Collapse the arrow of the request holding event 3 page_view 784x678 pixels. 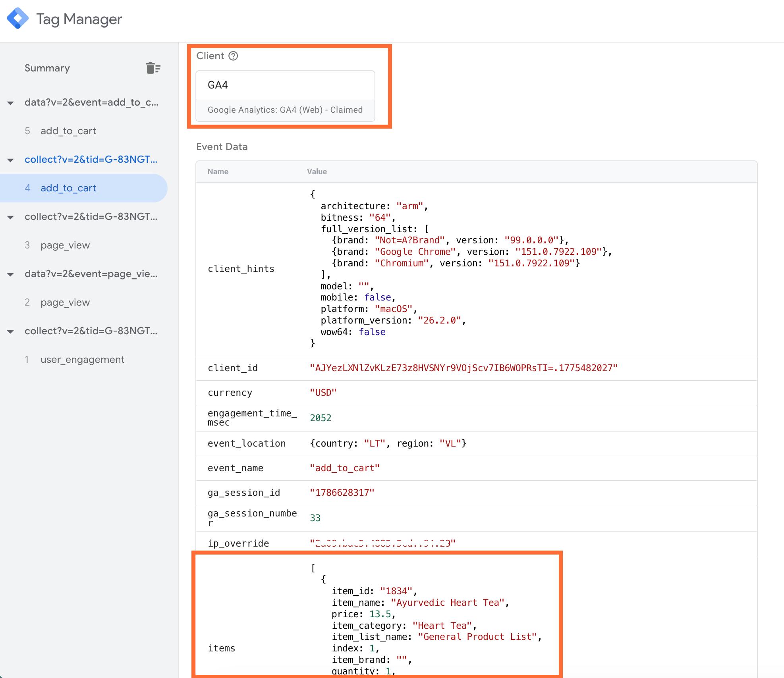point(11,218)
